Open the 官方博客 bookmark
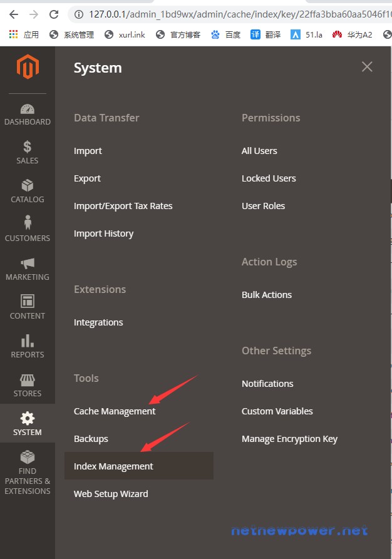The image size is (392, 559). pyautogui.click(x=178, y=34)
